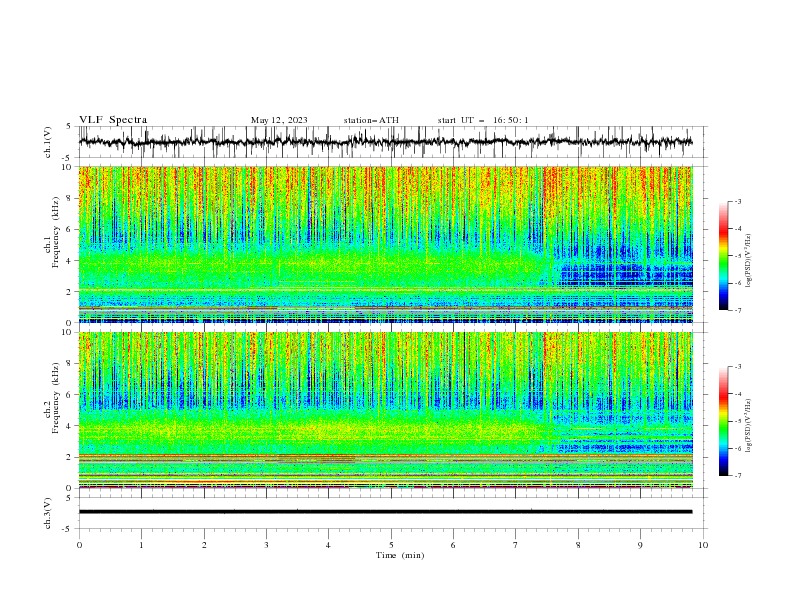Image resolution: width=792 pixels, height=612 pixels.
Task: Click time axis tick label "3"
Action: click(266, 545)
